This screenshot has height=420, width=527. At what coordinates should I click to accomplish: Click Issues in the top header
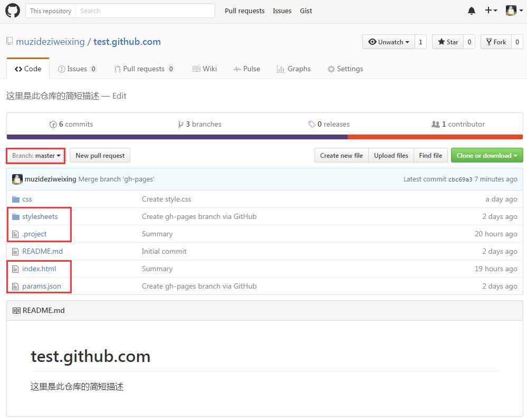tap(282, 11)
